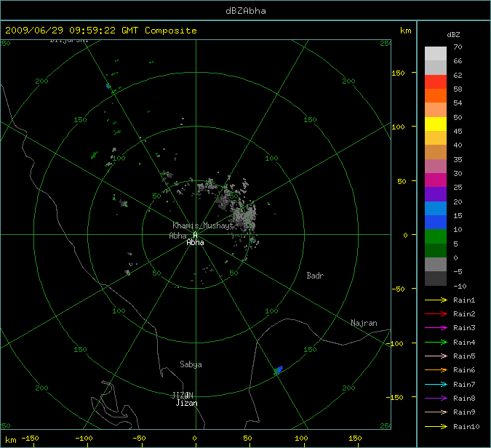
Task: Click the Rain2 red arrow icon
Action: tap(436, 313)
